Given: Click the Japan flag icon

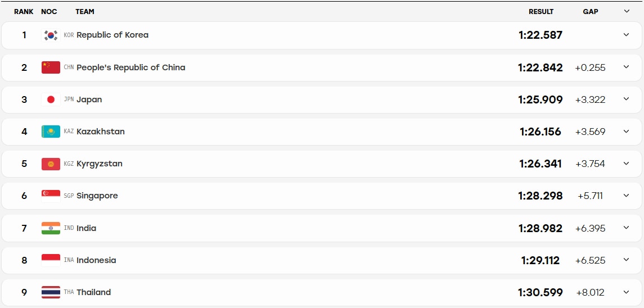Looking at the screenshot, I should 51,99.
